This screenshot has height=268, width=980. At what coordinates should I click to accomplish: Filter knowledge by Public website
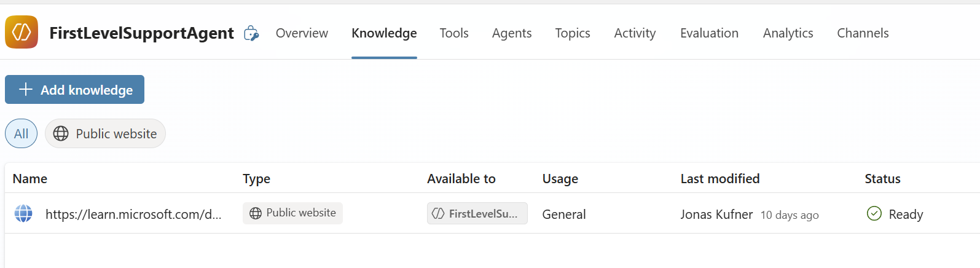106,133
